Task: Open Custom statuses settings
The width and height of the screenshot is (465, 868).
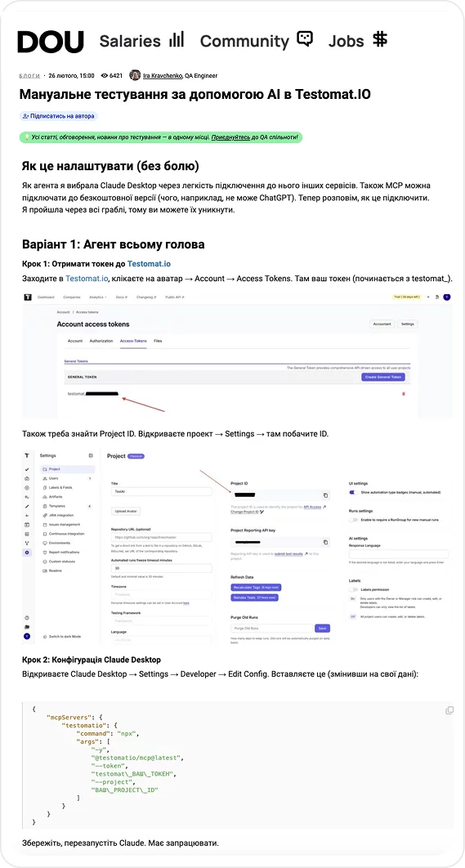Action: tap(68, 562)
